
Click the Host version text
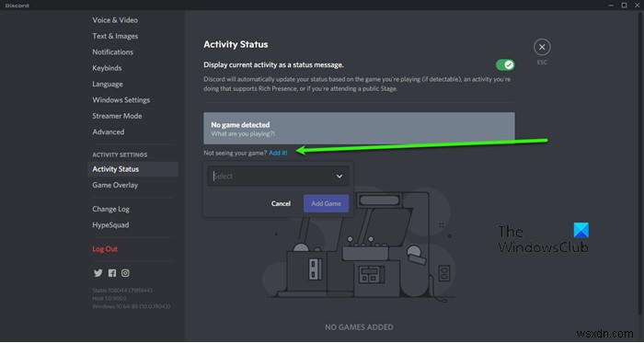click(109, 298)
